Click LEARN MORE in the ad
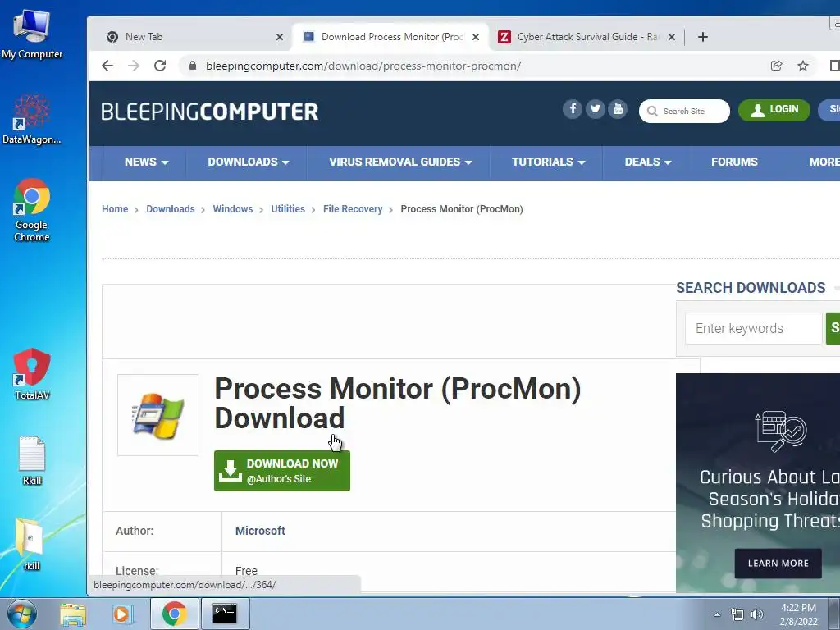Screen dimensions: 840x630 click(x=778, y=564)
